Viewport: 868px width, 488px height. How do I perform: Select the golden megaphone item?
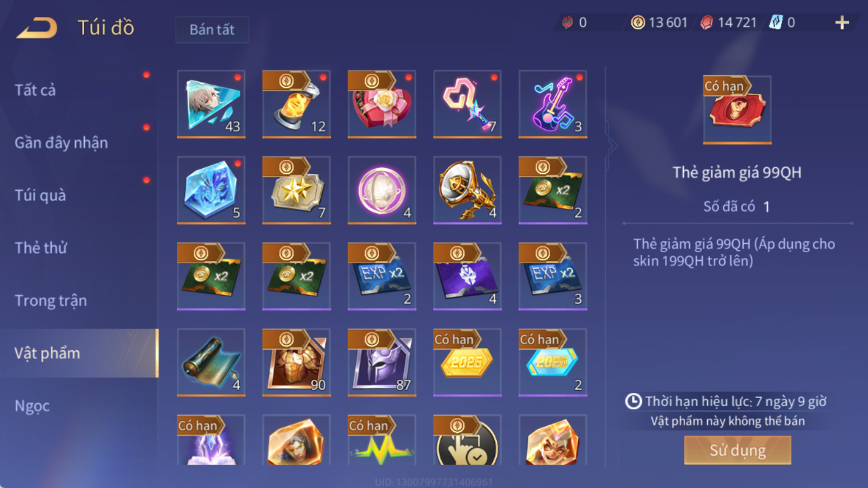467,190
